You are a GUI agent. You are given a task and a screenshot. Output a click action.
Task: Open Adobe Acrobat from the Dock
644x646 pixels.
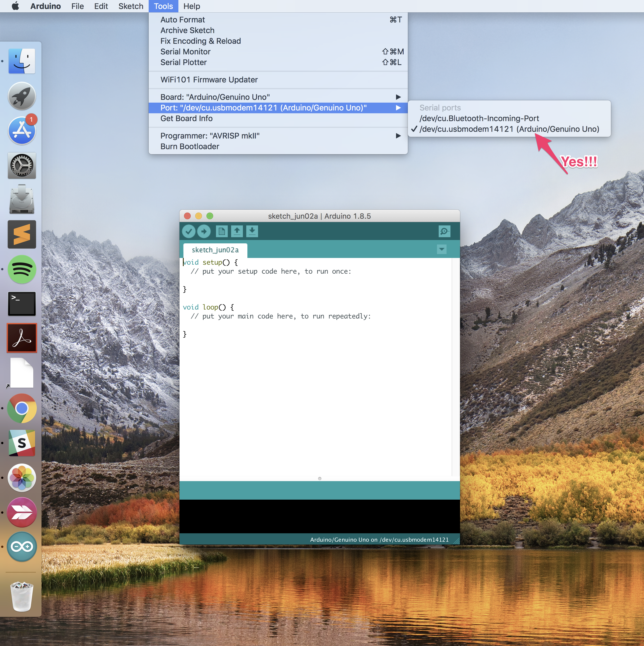(22, 338)
